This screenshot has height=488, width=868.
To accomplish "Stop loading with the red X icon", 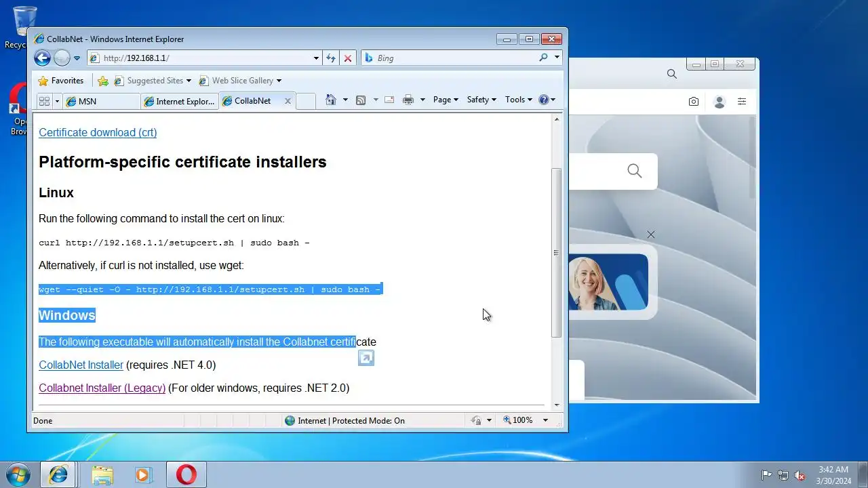I will coord(348,58).
